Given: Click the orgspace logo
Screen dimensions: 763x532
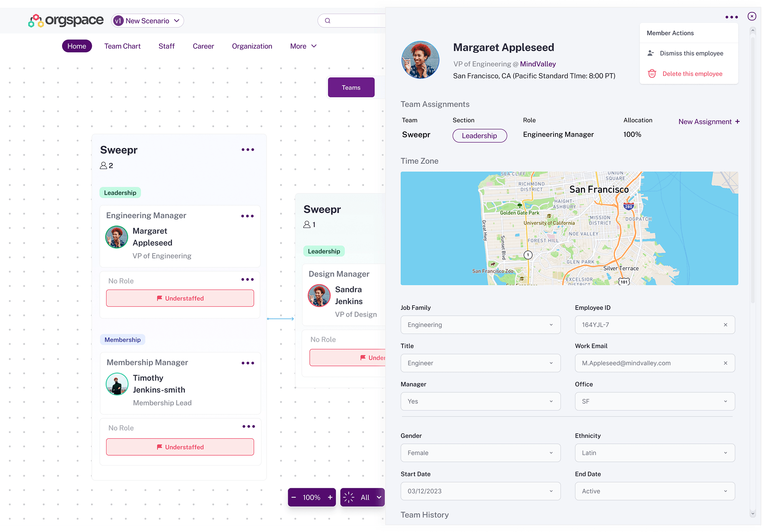Looking at the screenshot, I should pyautogui.click(x=66, y=21).
